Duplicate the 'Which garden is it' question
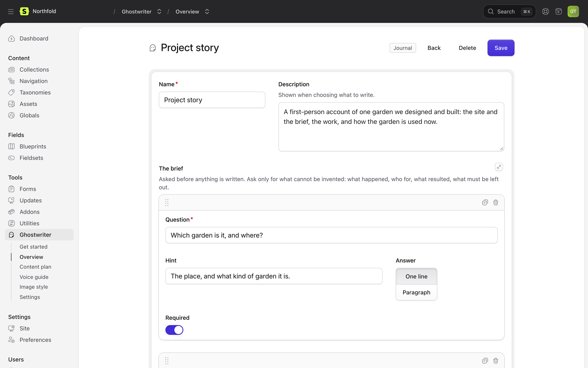The height and width of the screenshot is (368, 588). click(x=485, y=202)
